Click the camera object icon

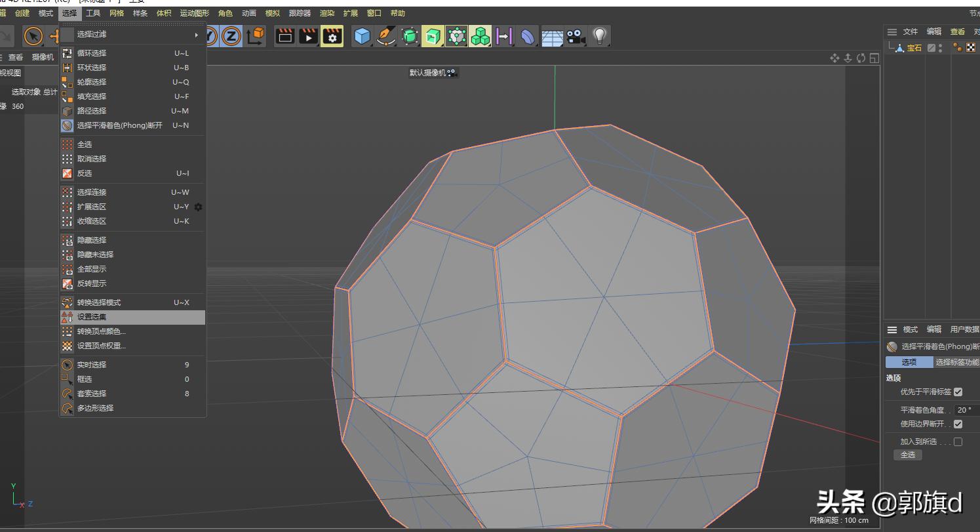pos(575,37)
